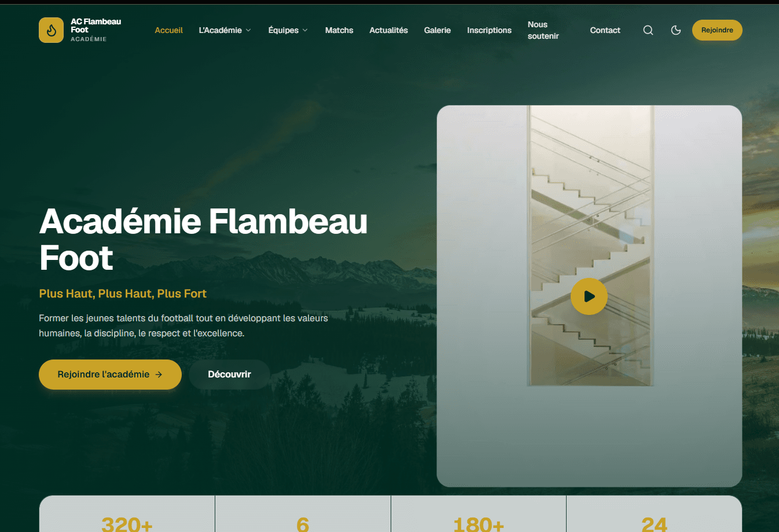The image size is (779, 532).
Task: Click the 320+ statistic
Action: pos(127,524)
